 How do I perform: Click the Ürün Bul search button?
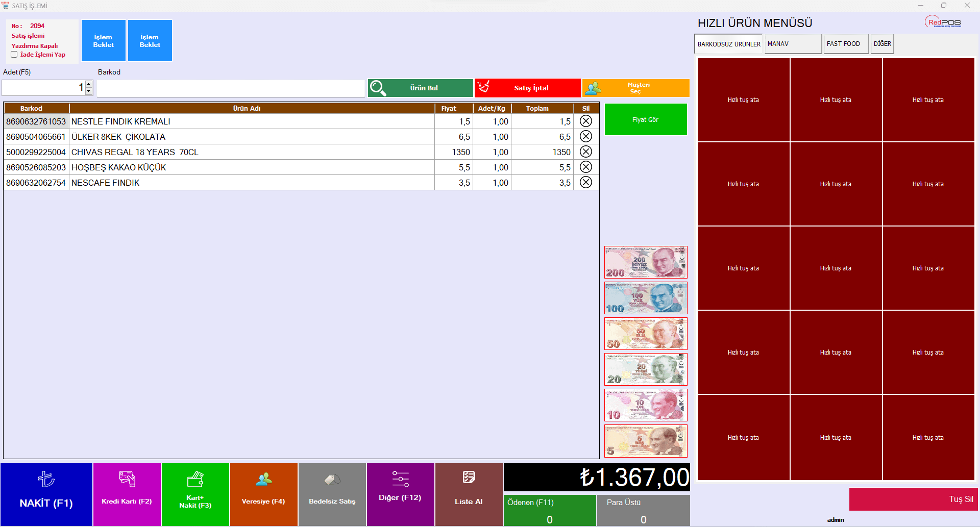pos(420,88)
